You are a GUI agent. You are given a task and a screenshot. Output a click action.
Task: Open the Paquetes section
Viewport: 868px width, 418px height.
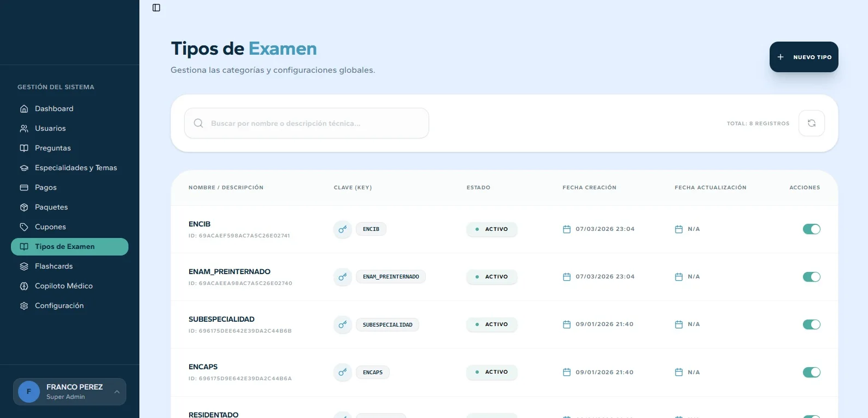tap(69, 207)
